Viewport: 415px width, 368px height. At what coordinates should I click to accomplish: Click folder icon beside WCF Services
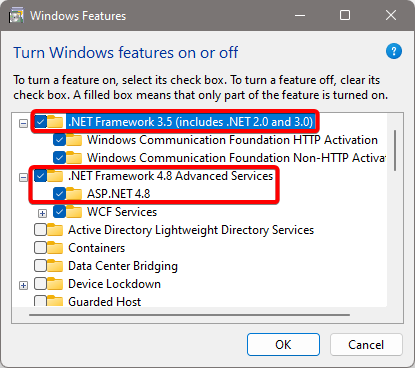pos(74,212)
